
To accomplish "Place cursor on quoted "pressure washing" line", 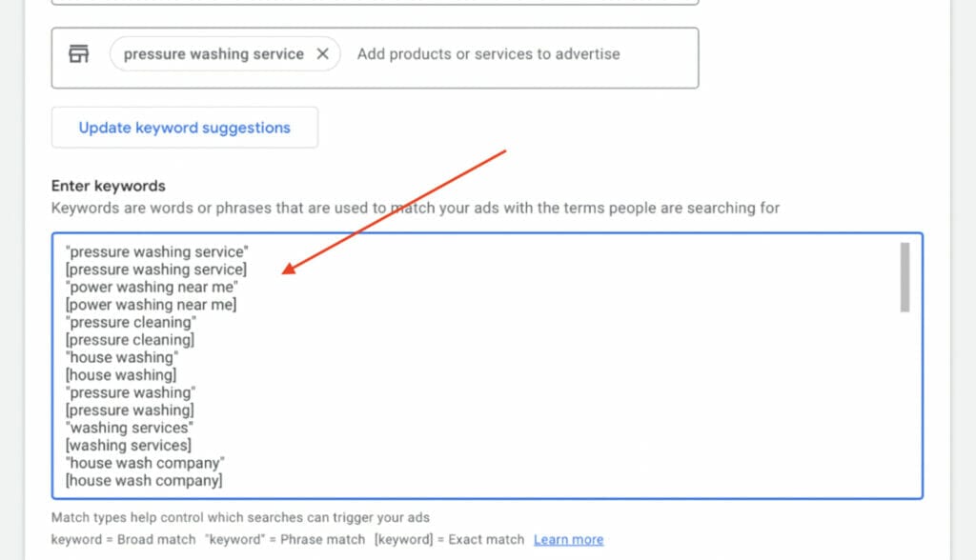I will pos(131,392).
